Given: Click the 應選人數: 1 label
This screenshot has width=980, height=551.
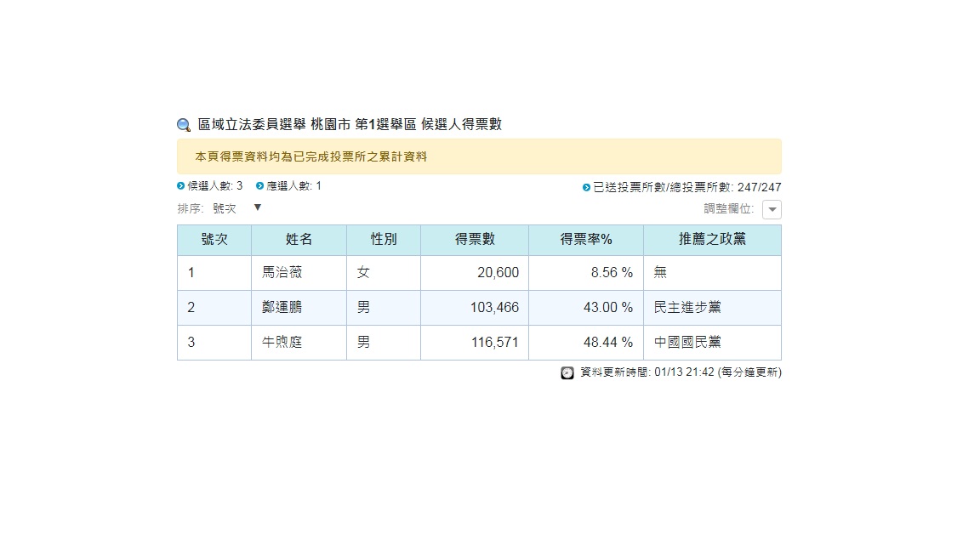Looking at the screenshot, I should click(293, 186).
